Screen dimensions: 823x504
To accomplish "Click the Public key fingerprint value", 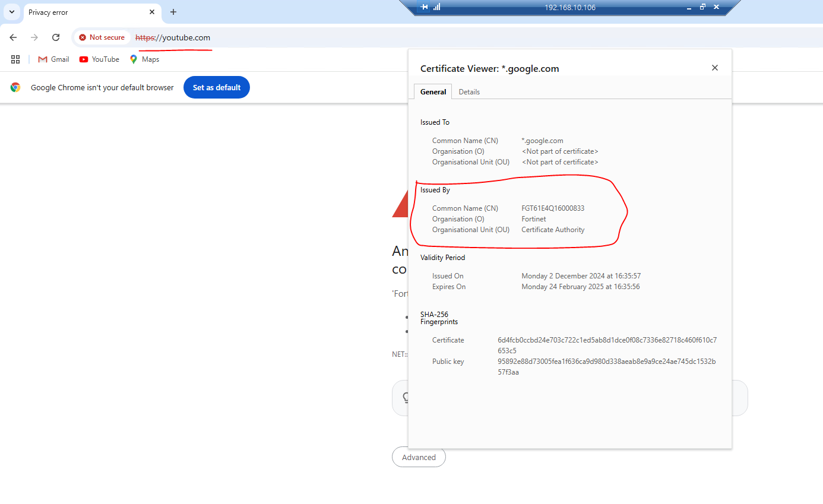I will pyautogui.click(x=607, y=367).
